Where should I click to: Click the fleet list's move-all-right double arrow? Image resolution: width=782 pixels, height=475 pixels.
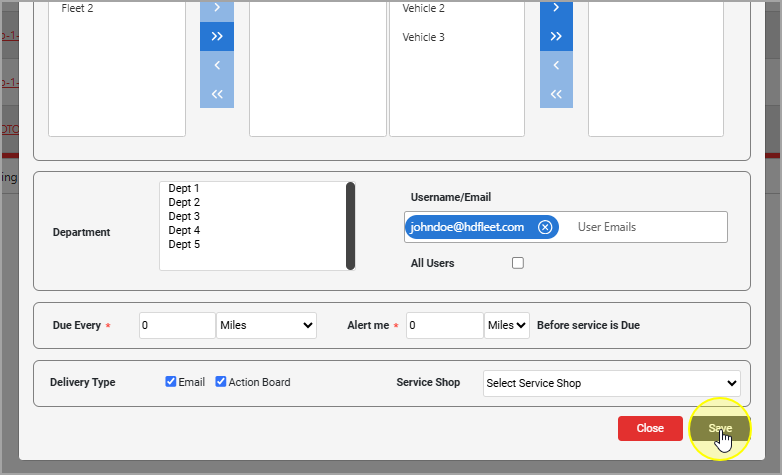coord(217,37)
